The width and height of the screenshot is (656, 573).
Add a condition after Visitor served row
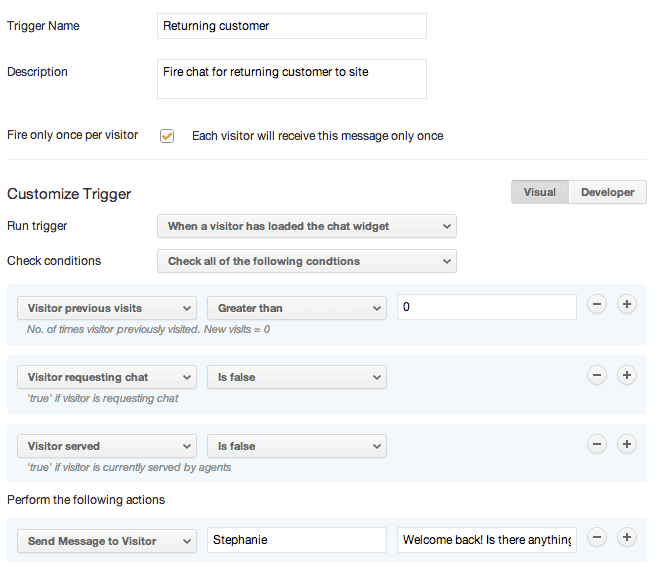click(627, 444)
